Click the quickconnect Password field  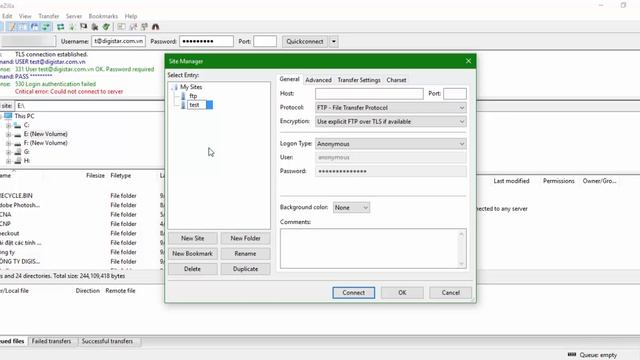coord(206,42)
